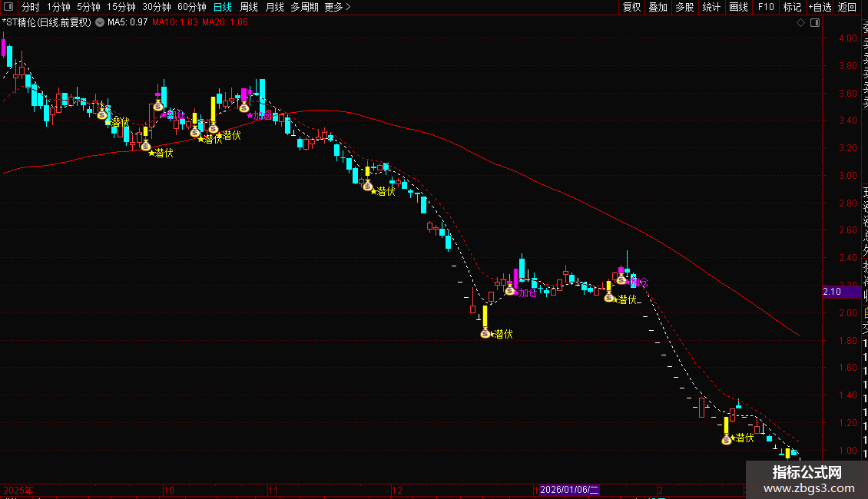The height and width of the screenshot is (499, 868).
Task: Click month 11 on the time axis
Action: [273, 490]
